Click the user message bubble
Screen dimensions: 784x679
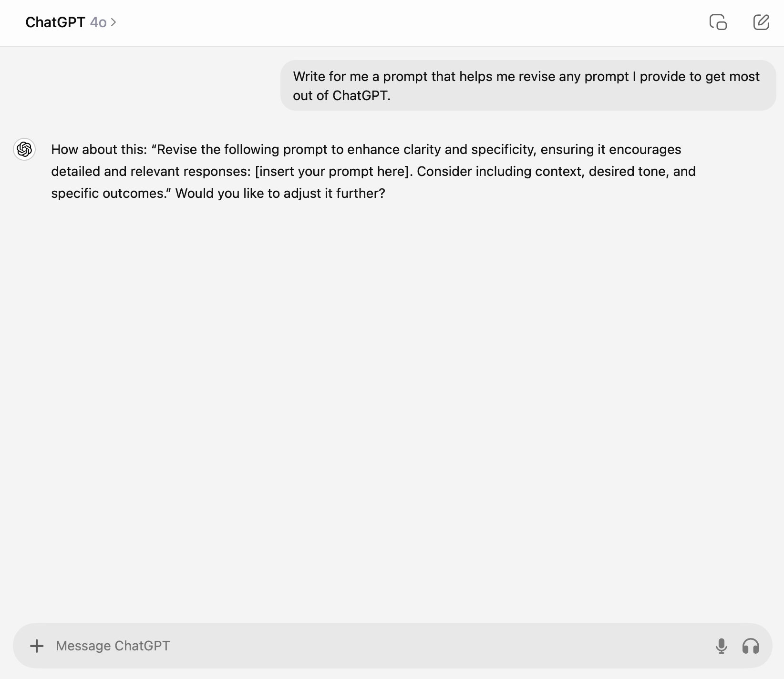tap(528, 86)
